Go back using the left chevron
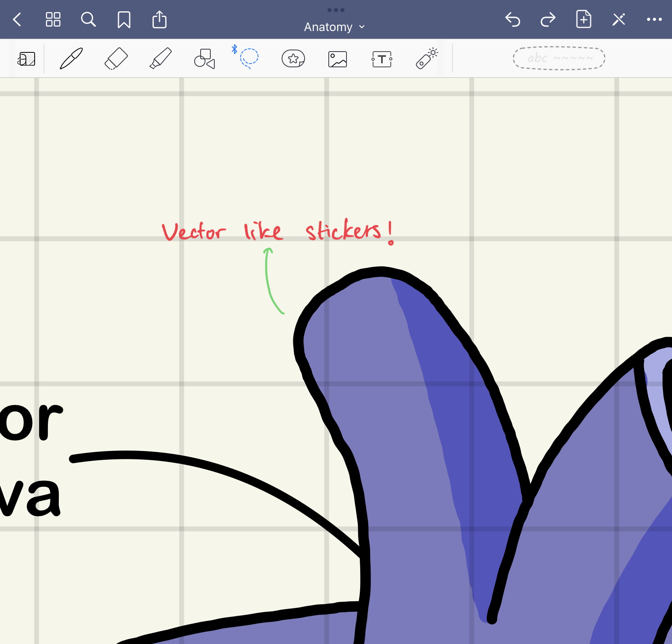Viewport: 672px width, 644px height. coord(17,19)
